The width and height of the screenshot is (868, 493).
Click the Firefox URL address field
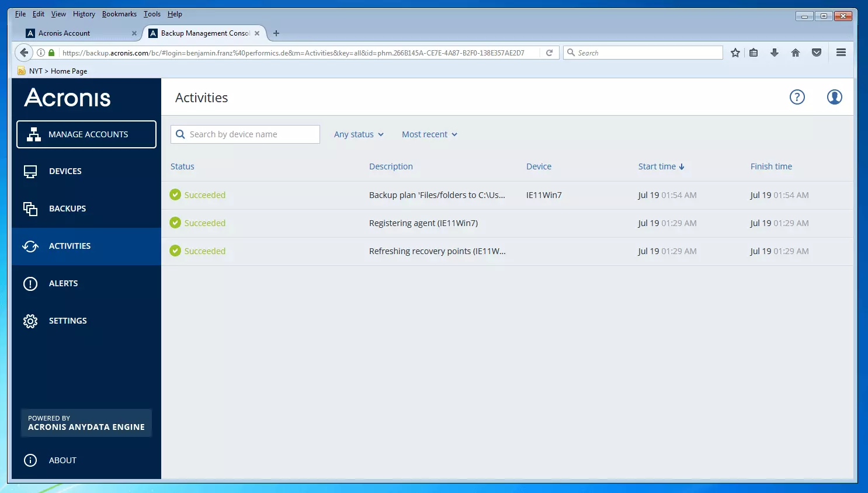(x=293, y=53)
